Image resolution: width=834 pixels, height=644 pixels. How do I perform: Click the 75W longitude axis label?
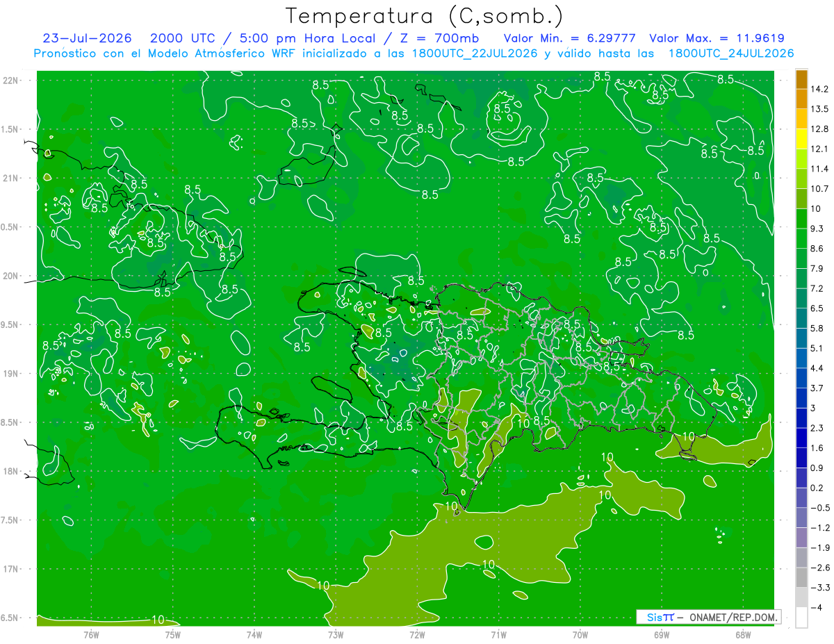pos(172,634)
